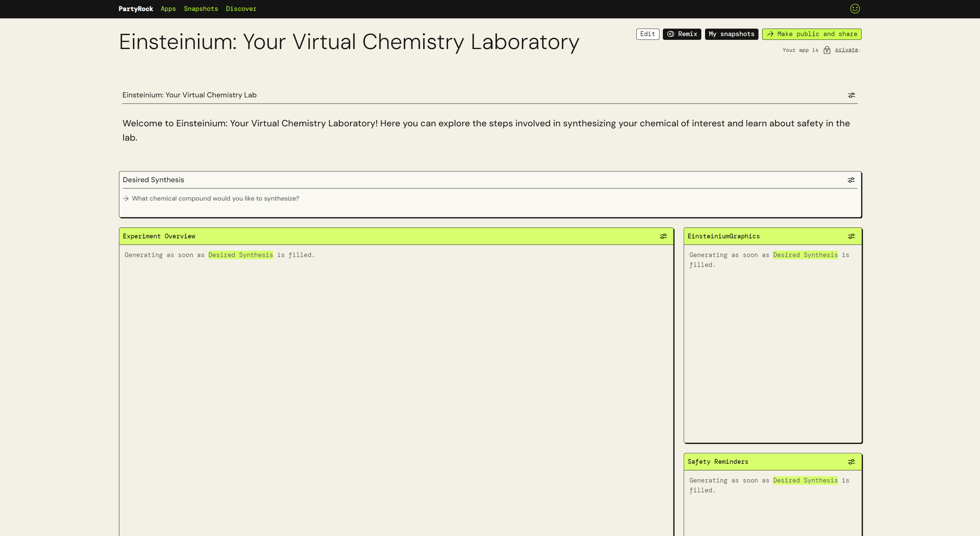Click Desired Synthesis highlight in Safety Reminders
This screenshot has height=536, width=980.
coord(805,480)
